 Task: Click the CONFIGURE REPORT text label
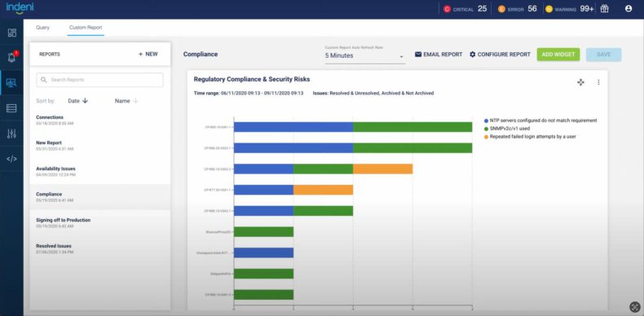pyautogui.click(x=504, y=55)
